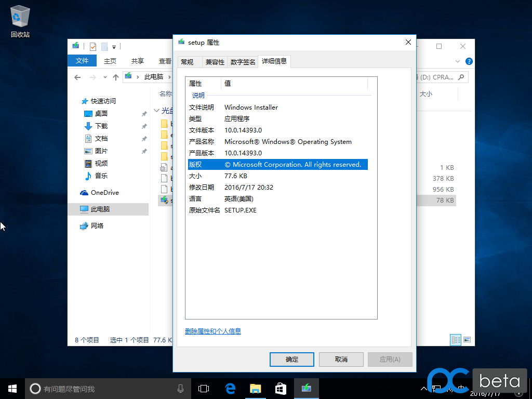Open the Windows Start menu

[12, 389]
